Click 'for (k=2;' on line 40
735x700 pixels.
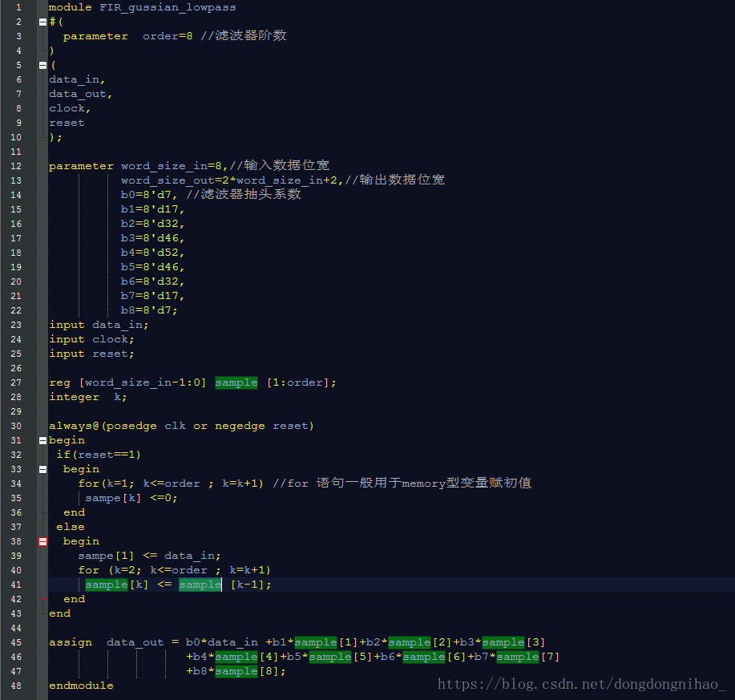[110, 570]
